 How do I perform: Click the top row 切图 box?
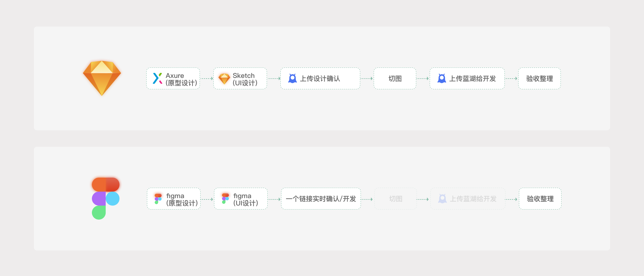395,79
